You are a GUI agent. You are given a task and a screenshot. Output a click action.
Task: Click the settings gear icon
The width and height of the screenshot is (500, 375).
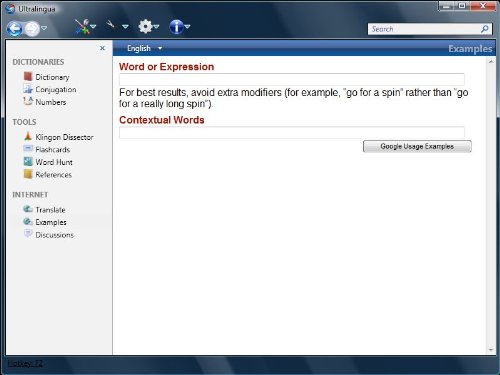(x=145, y=26)
